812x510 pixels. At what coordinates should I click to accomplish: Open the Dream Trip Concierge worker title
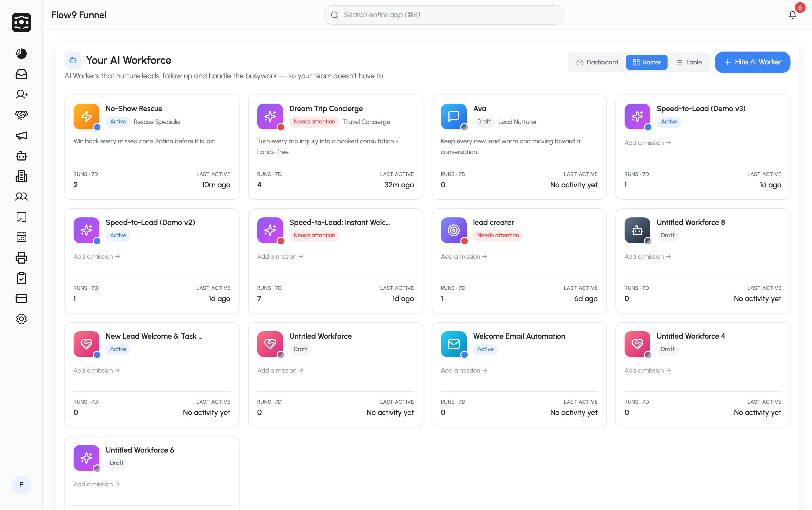coord(326,108)
